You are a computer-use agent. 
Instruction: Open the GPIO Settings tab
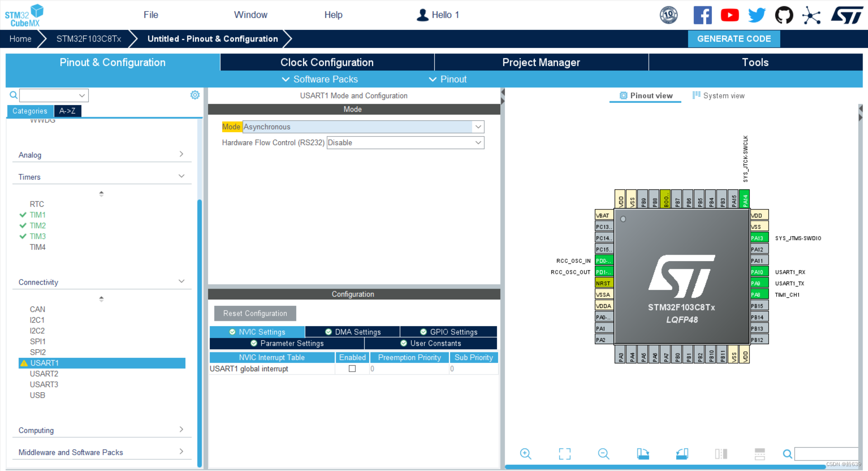[449, 332]
